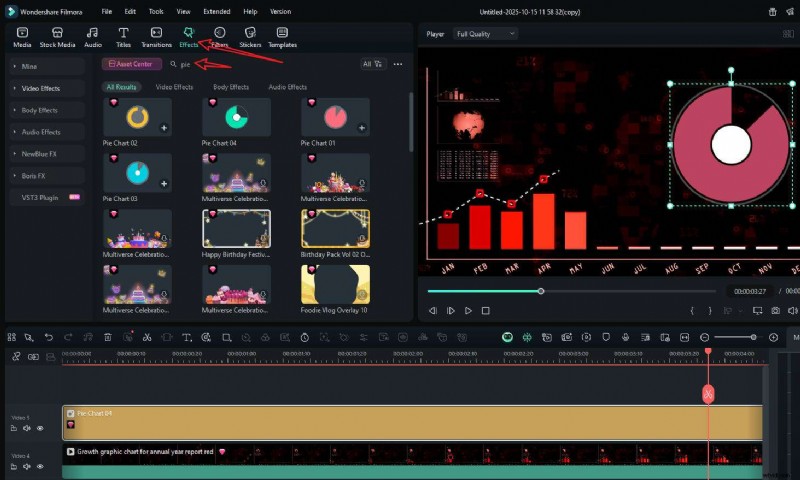Delete the selected clip with trash icon
800x480 pixels.
(x=108, y=337)
